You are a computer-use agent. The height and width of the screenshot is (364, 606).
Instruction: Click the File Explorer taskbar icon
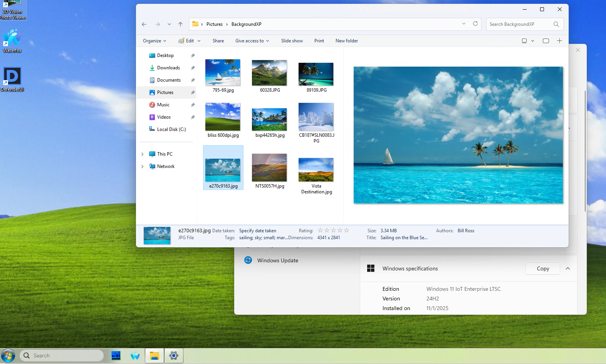[x=154, y=356]
